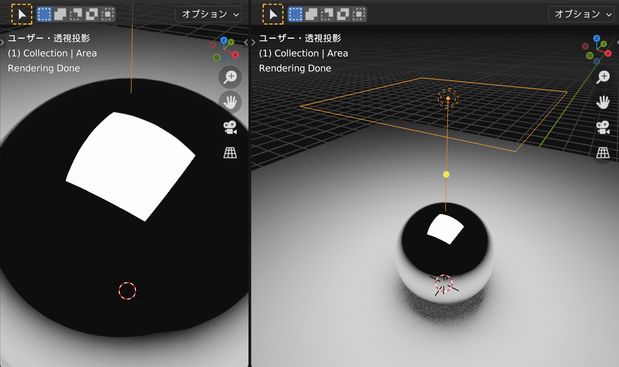619x367 pixels.
Task: Expand sidebar arrow at right viewport's right edge
Action: (x=617, y=42)
